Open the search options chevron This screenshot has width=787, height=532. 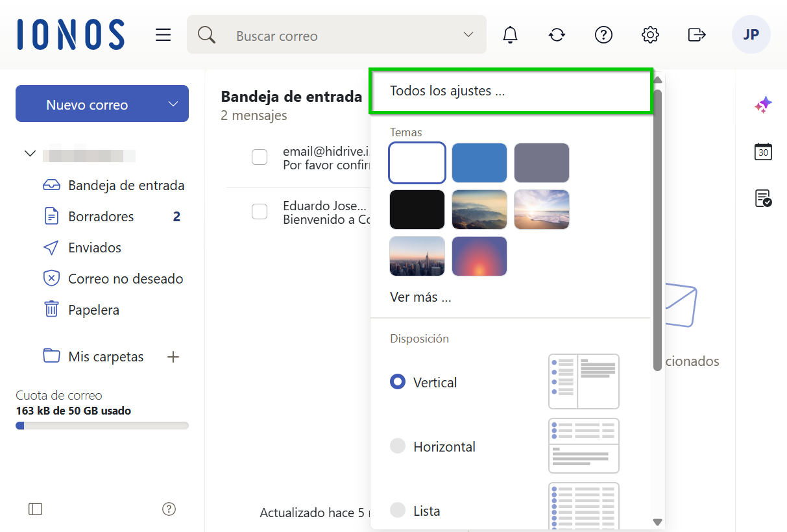tap(468, 34)
